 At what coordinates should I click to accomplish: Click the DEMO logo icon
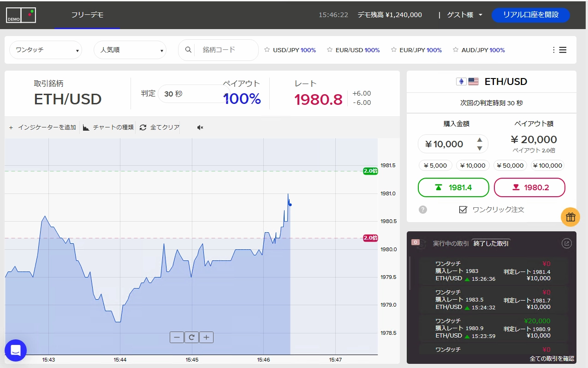21,15
